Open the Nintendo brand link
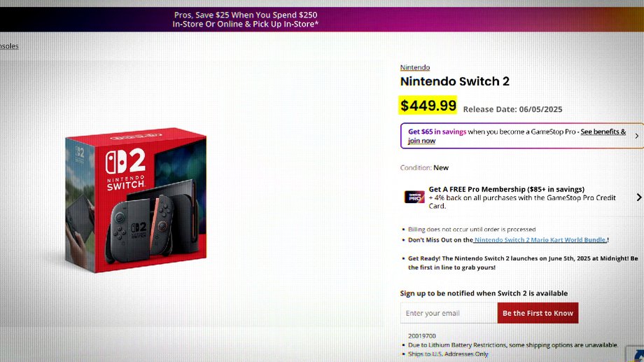The height and width of the screenshot is (362, 644). tap(415, 67)
